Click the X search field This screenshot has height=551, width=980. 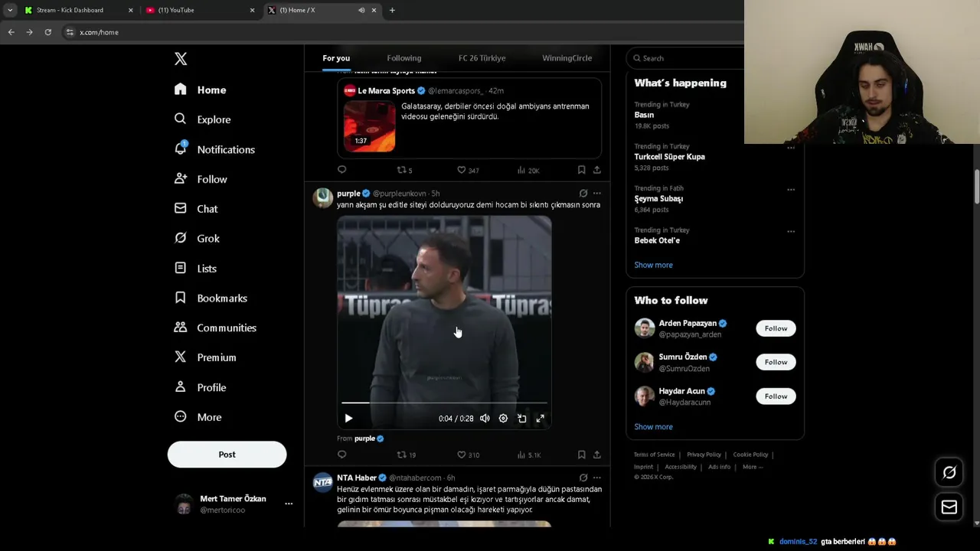(685, 58)
